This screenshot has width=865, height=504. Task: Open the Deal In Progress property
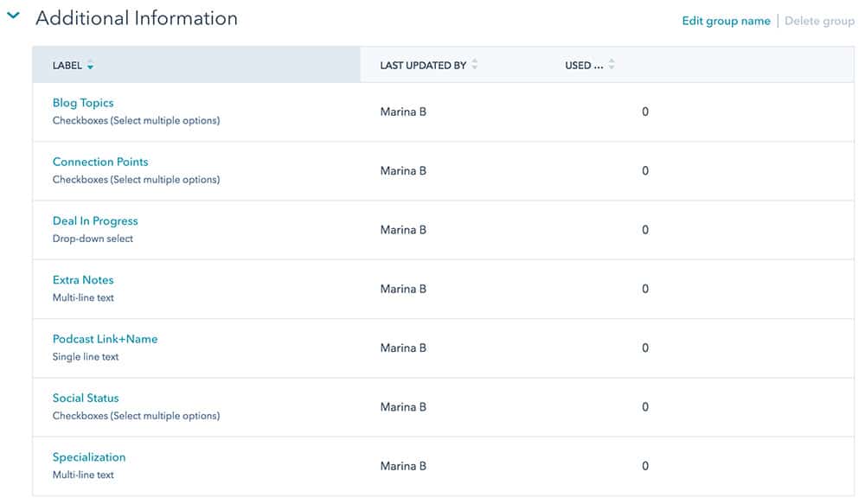pos(95,220)
